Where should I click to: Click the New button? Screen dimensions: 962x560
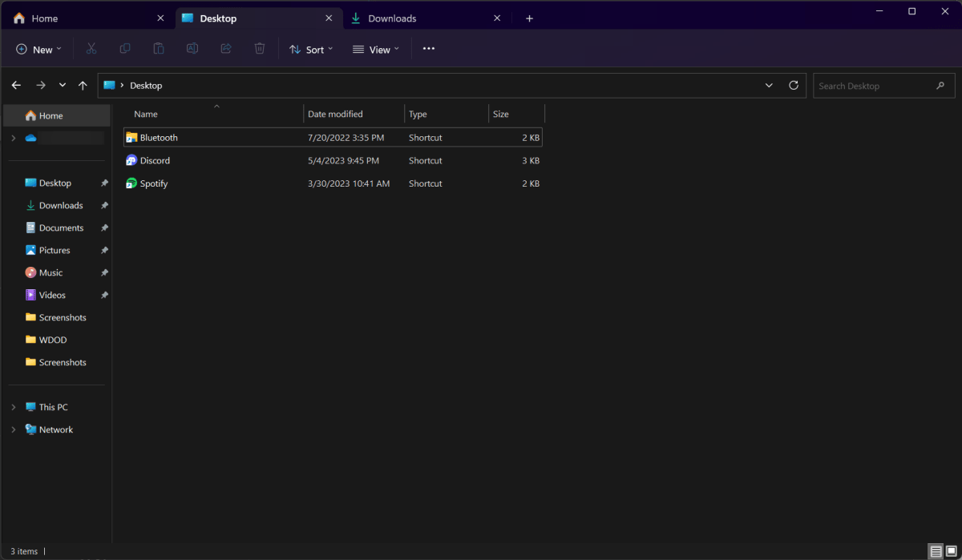coord(38,50)
